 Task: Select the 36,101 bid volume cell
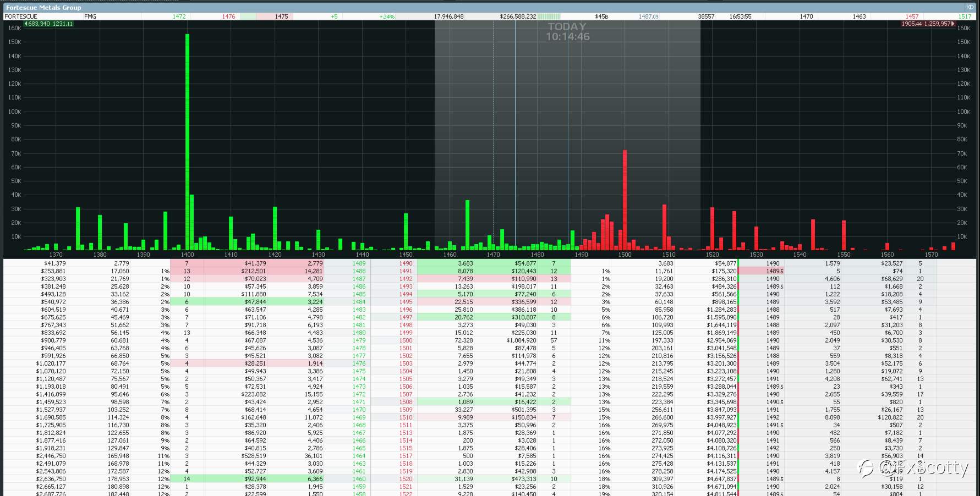click(x=314, y=456)
